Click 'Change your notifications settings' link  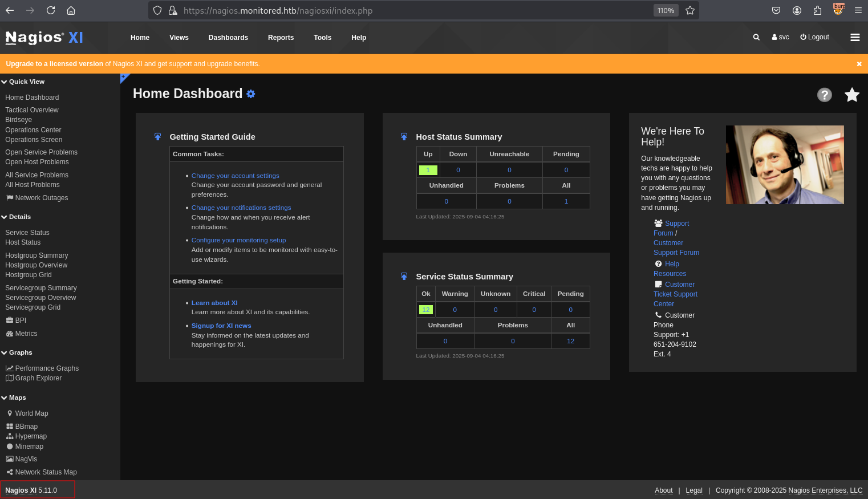[241, 208]
